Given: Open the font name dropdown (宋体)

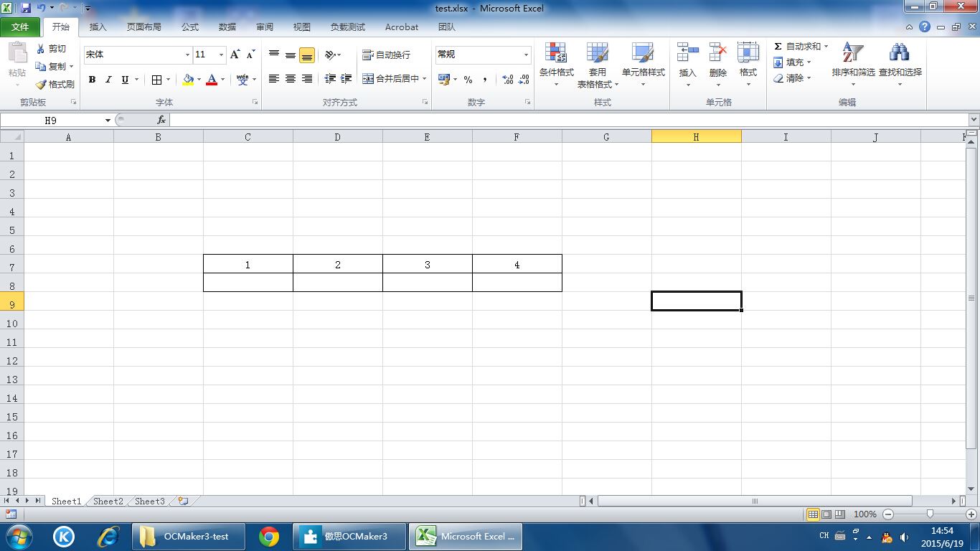Looking at the screenshot, I should pos(187,55).
